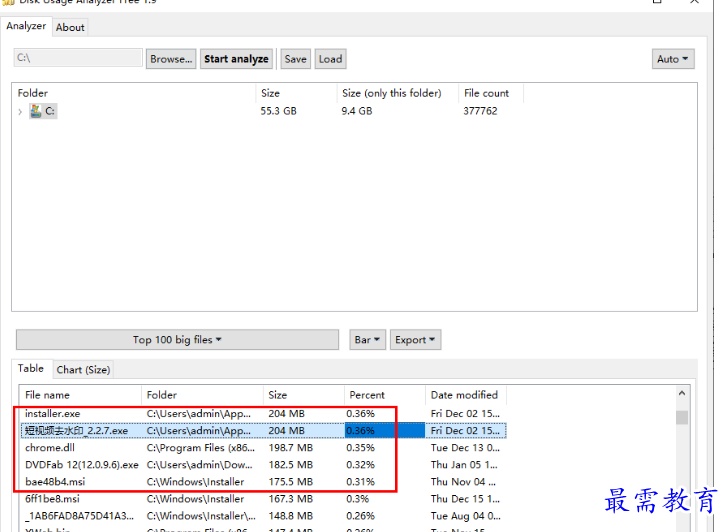Open the Auto units dropdown
This screenshot has width=726, height=532.
pyautogui.click(x=673, y=59)
